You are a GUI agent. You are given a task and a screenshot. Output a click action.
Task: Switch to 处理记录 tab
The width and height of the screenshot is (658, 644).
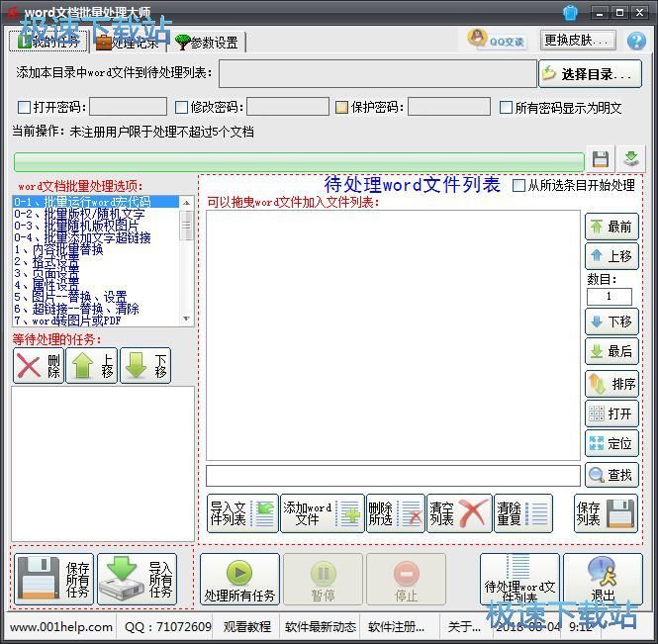(x=128, y=42)
